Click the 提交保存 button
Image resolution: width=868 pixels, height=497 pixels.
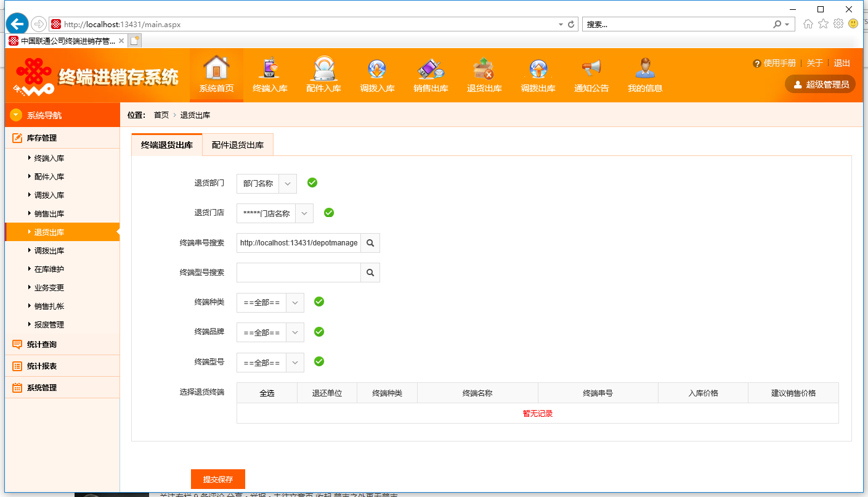tap(218, 479)
